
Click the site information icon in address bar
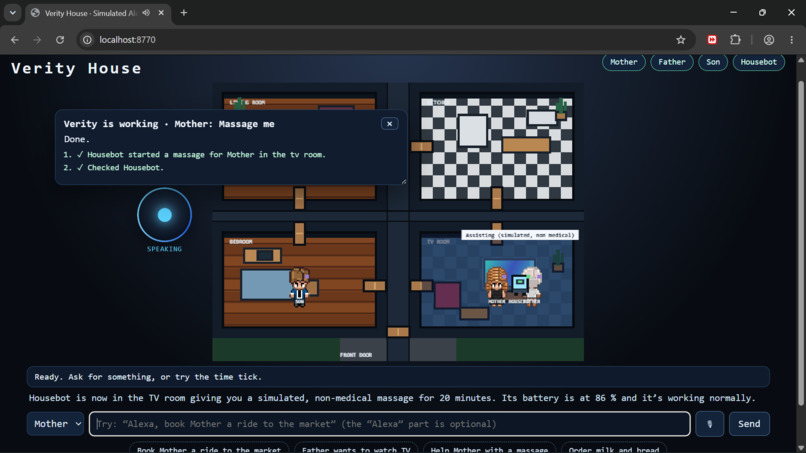87,40
